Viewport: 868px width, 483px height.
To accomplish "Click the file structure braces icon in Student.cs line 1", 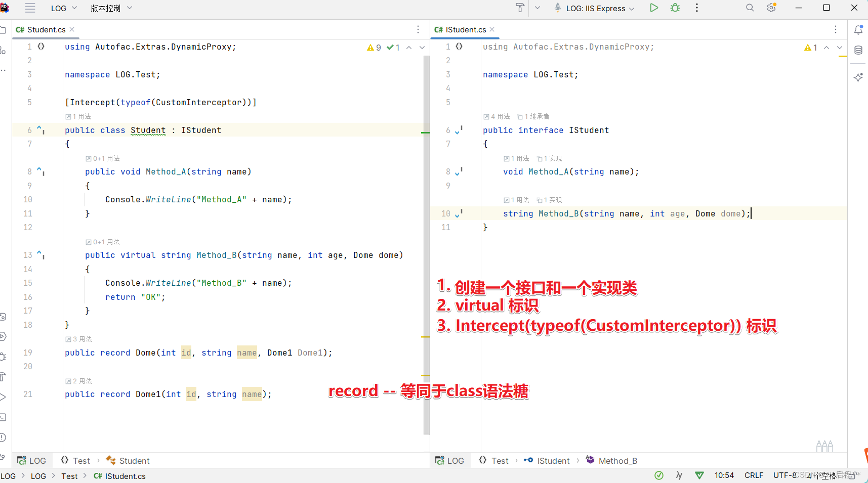I will (41, 47).
